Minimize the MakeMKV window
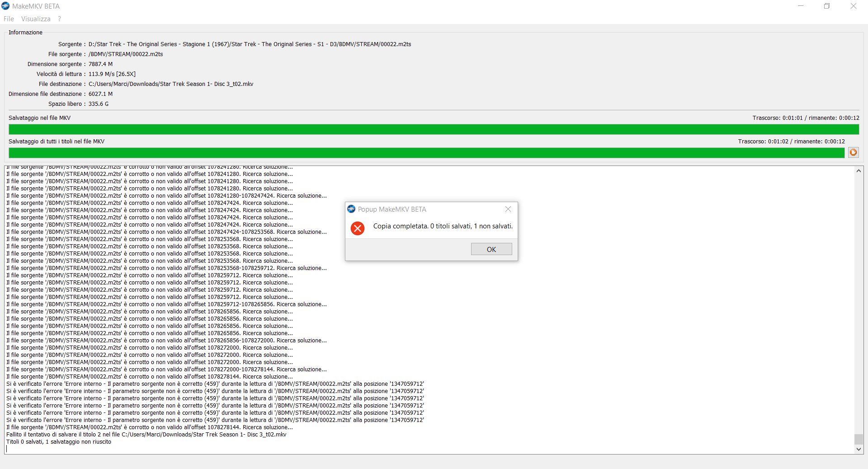 pos(801,6)
